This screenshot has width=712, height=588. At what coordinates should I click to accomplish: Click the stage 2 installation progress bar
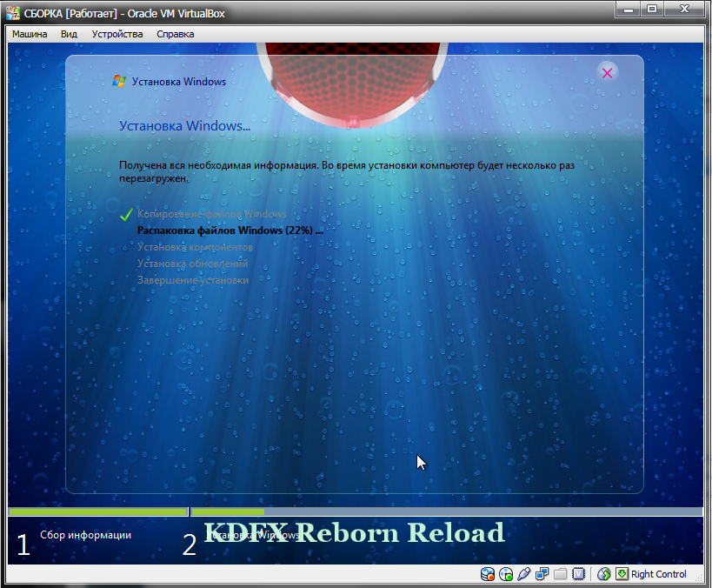pyautogui.click(x=447, y=511)
